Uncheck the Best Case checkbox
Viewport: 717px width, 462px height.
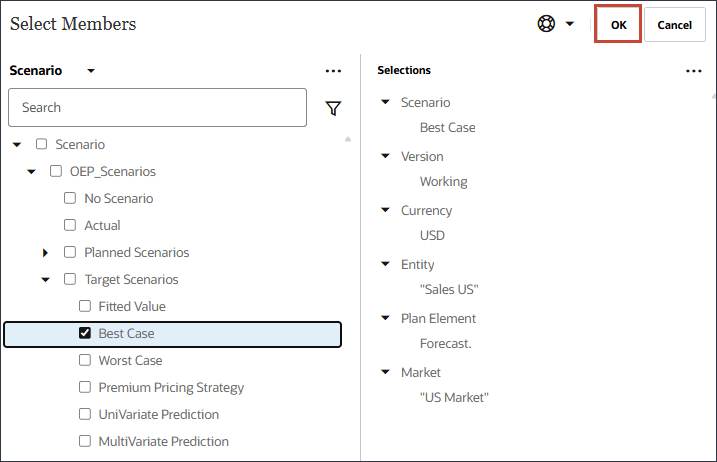point(85,333)
